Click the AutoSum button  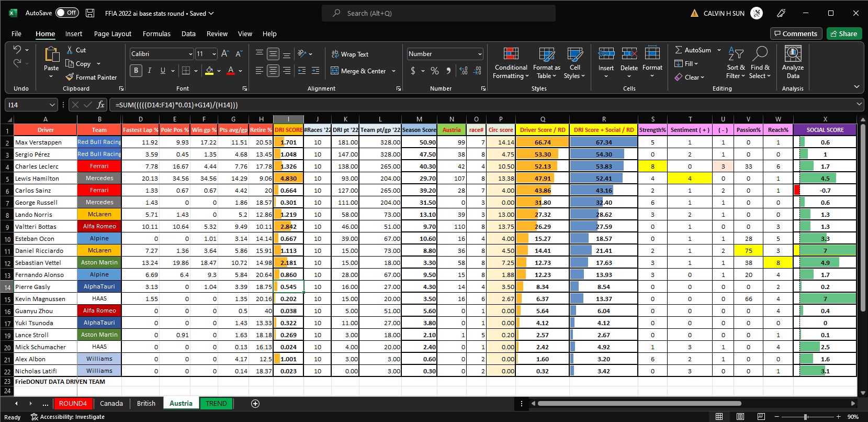click(x=693, y=50)
